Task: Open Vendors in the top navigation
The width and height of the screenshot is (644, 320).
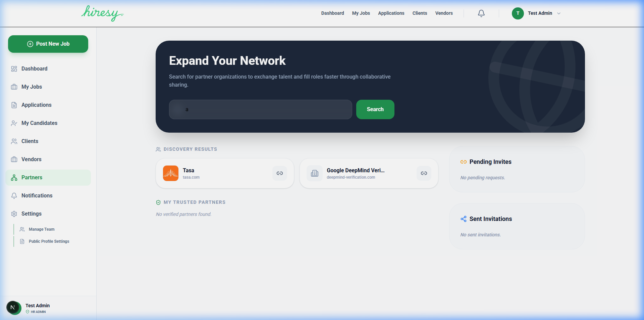Action: point(444,13)
